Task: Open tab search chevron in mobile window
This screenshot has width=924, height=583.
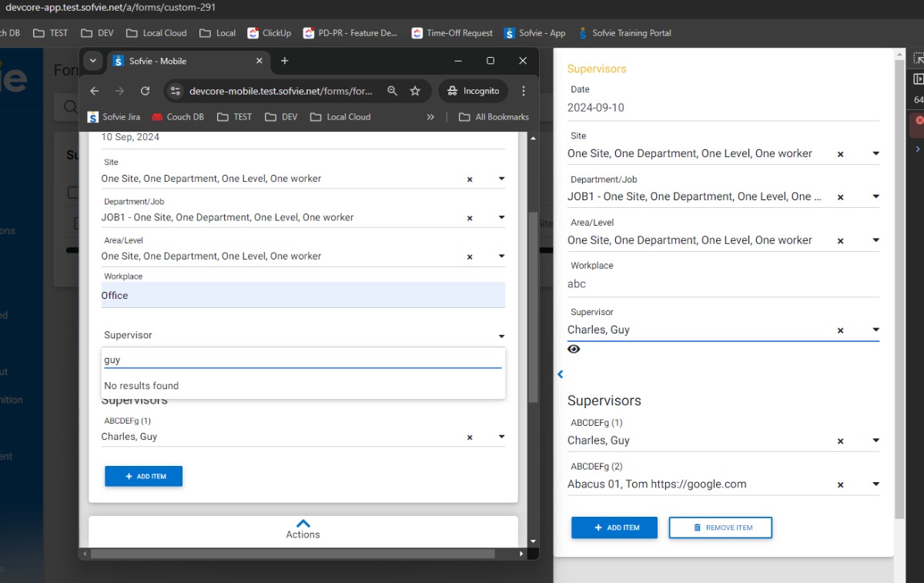Action: click(92, 61)
